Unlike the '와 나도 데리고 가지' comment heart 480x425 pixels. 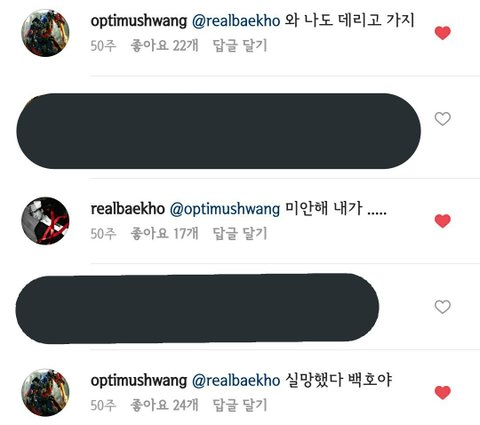(443, 33)
